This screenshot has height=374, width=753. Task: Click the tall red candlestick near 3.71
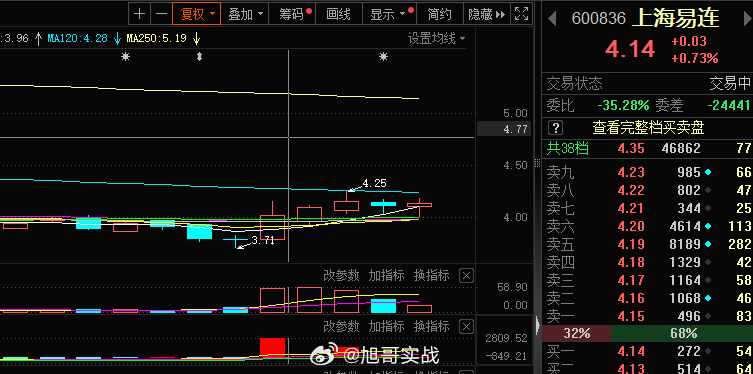click(272, 227)
